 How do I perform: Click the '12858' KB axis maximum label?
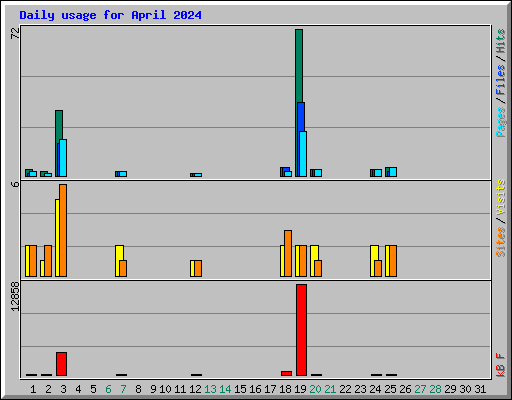tap(15, 297)
